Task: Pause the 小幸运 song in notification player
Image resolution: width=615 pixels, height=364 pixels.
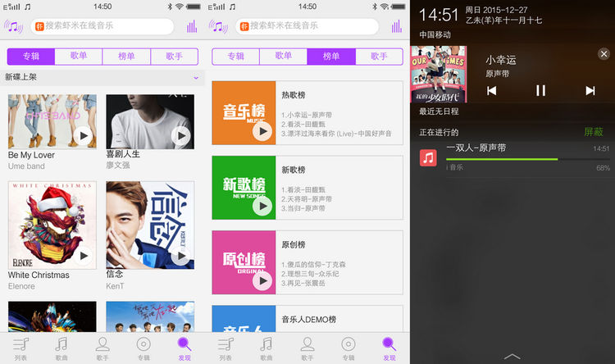Action: tap(540, 90)
